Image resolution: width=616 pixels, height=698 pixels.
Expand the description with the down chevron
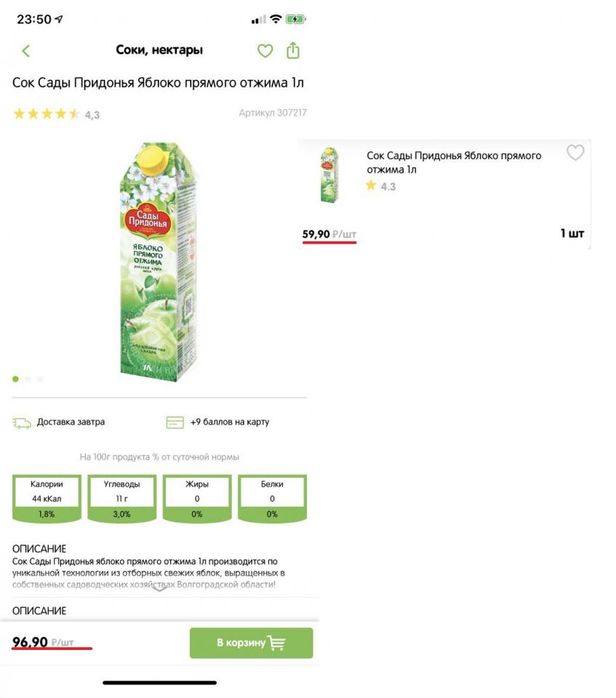pos(159,588)
